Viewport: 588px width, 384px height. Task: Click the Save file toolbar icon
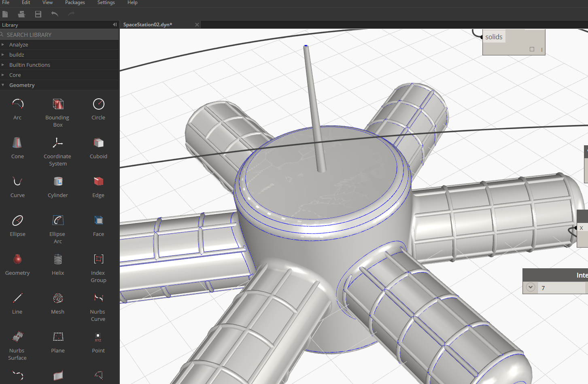coord(38,14)
